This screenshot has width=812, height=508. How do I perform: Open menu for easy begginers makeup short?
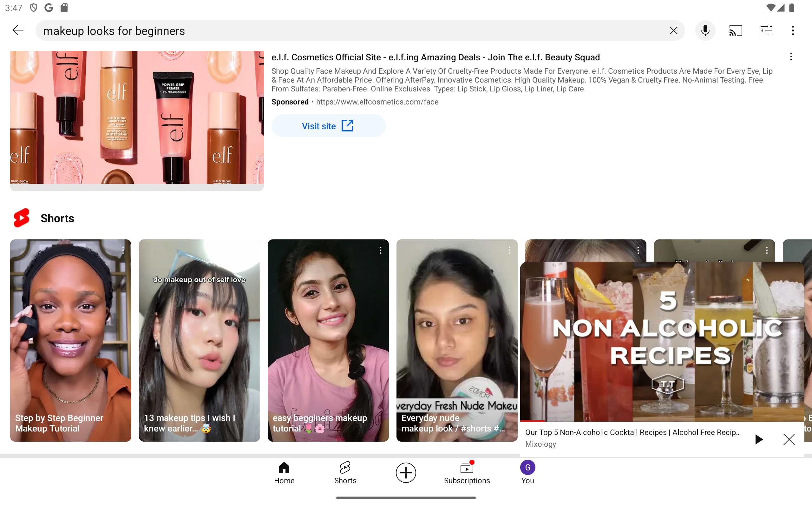pos(381,250)
